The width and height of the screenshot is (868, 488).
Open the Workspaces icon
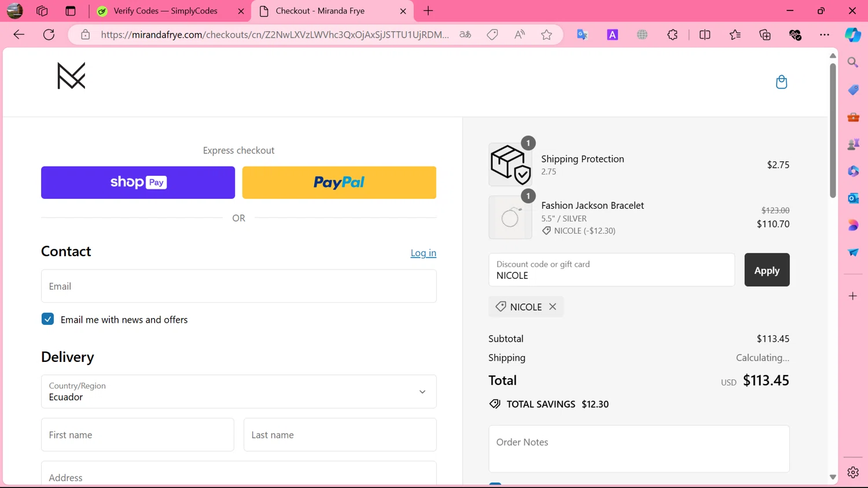42,11
